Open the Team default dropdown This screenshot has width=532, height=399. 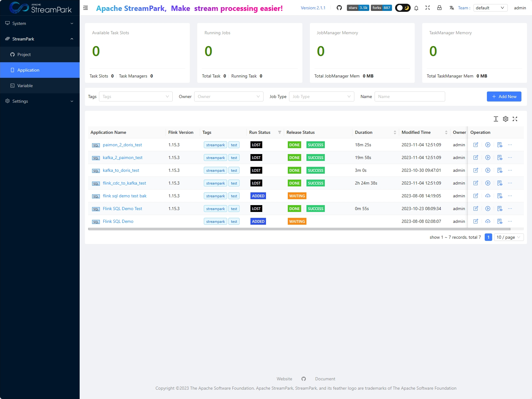(490, 8)
